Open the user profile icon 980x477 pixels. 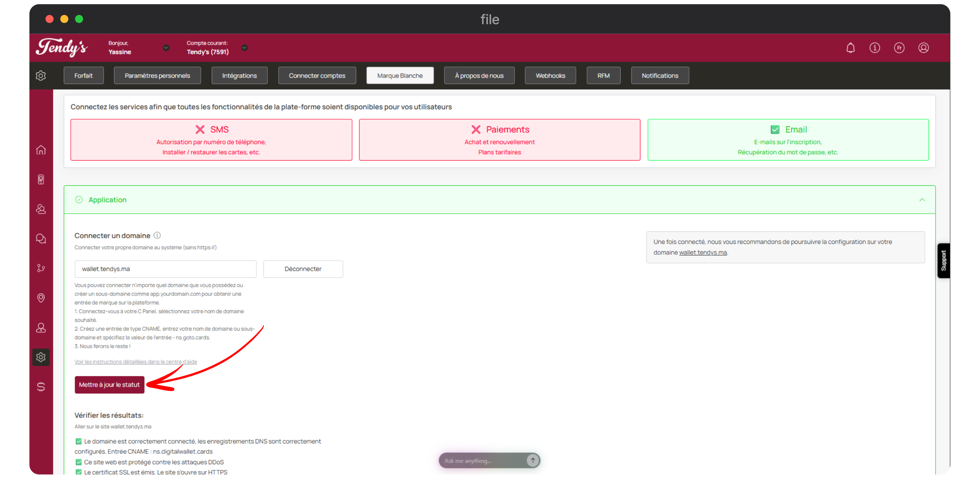tap(923, 48)
